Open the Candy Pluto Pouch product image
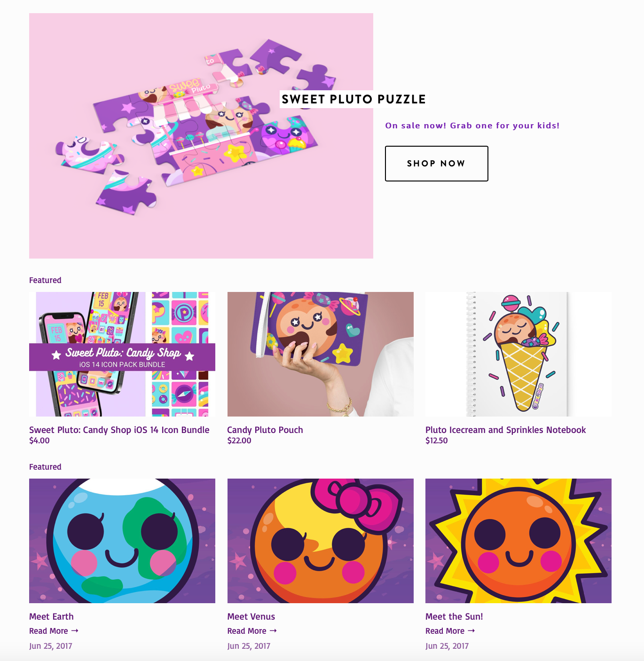 pyautogui.click(x=321, y=354)
